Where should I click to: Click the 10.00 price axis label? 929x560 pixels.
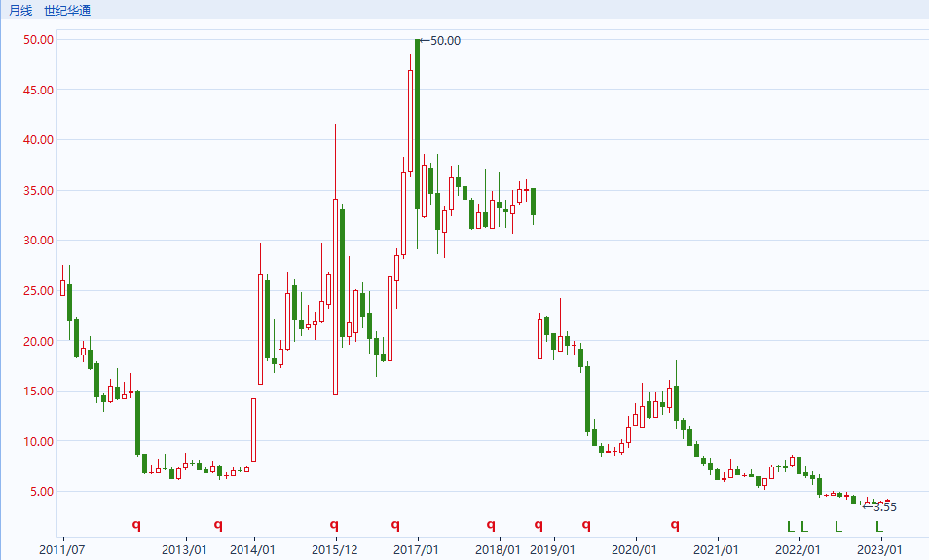point(39,441)
